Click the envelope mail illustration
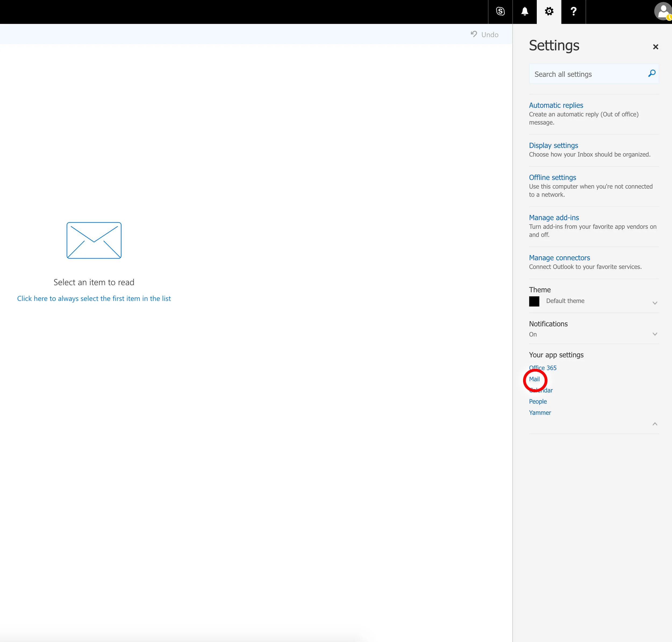 click(94, 240)
